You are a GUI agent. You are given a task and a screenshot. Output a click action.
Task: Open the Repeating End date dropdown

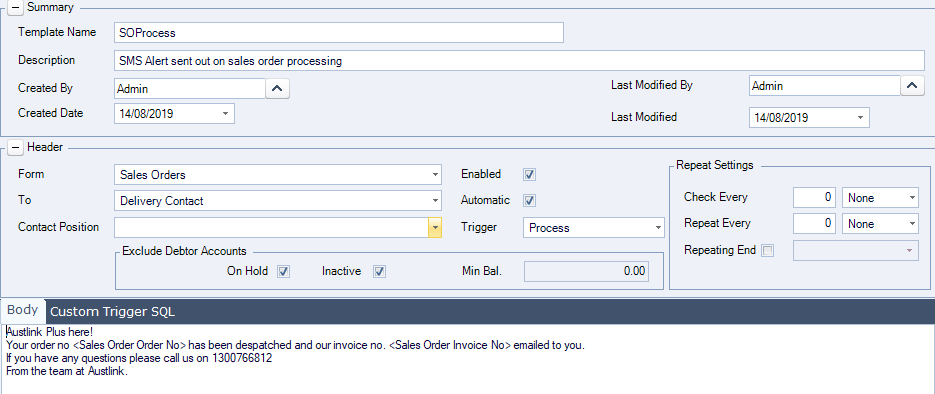pyautogui.click(x=909, y=250)
